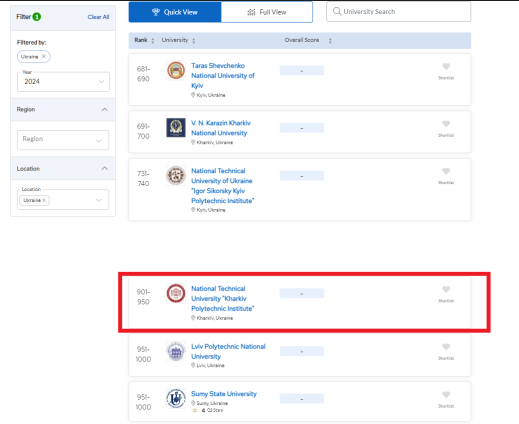Collapse the Location filter section

coord(105,168)
